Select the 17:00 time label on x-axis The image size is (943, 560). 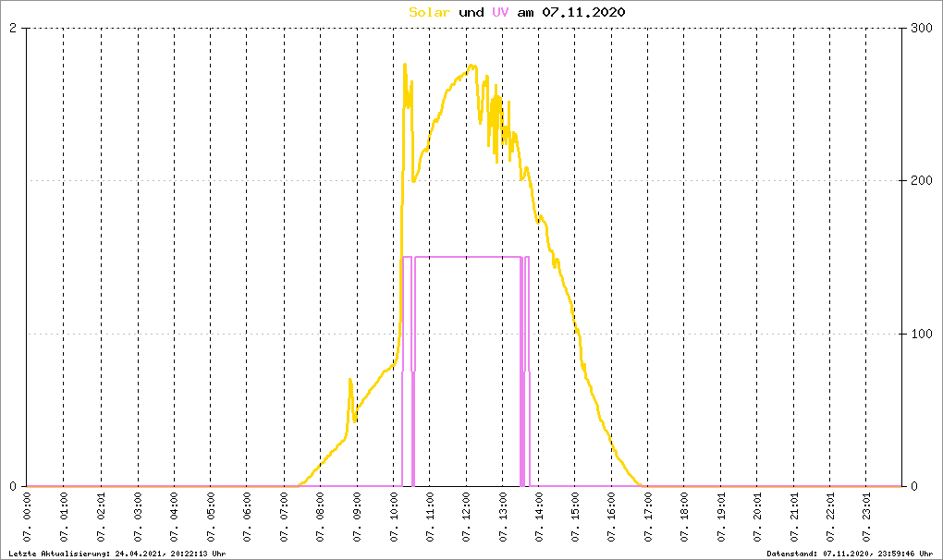tap(648, 517)
